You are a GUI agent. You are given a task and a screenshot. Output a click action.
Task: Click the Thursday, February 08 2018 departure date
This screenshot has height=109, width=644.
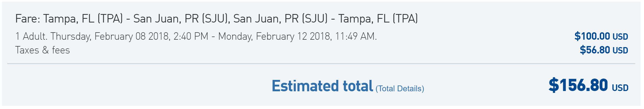point(110,36)
